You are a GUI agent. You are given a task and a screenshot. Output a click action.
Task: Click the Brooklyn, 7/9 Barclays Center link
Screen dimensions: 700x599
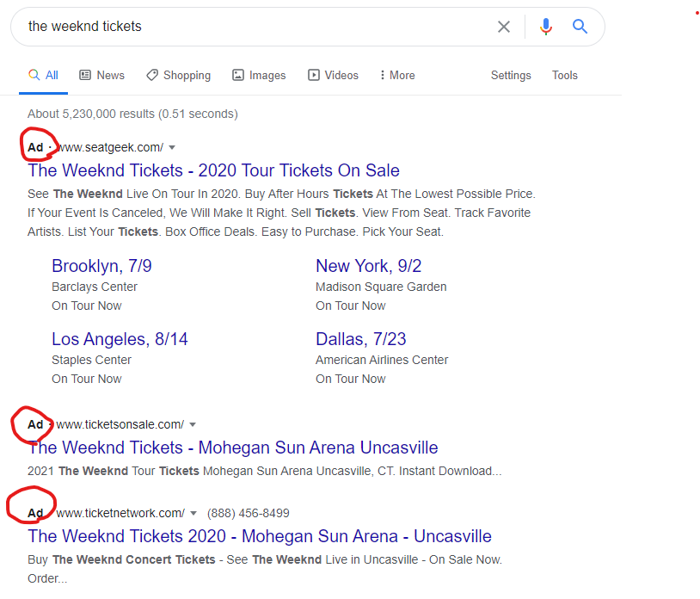[101, 266]
